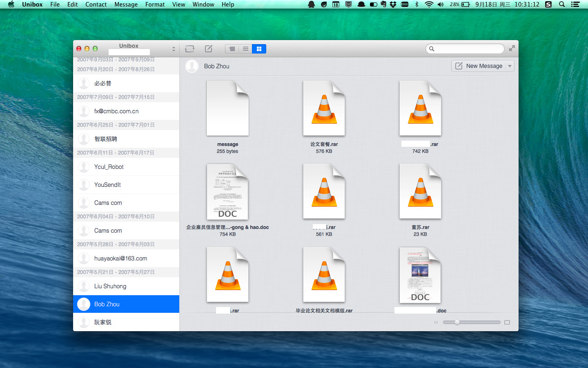Select the attachments grid view mode
Viewport: 588px width, 368px height.
pos(259,49)
